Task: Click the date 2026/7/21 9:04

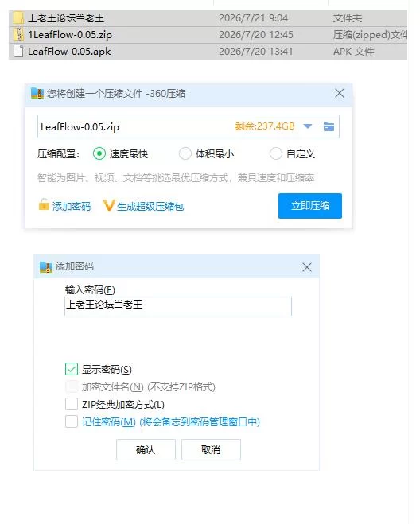Action: pos(253,17)
